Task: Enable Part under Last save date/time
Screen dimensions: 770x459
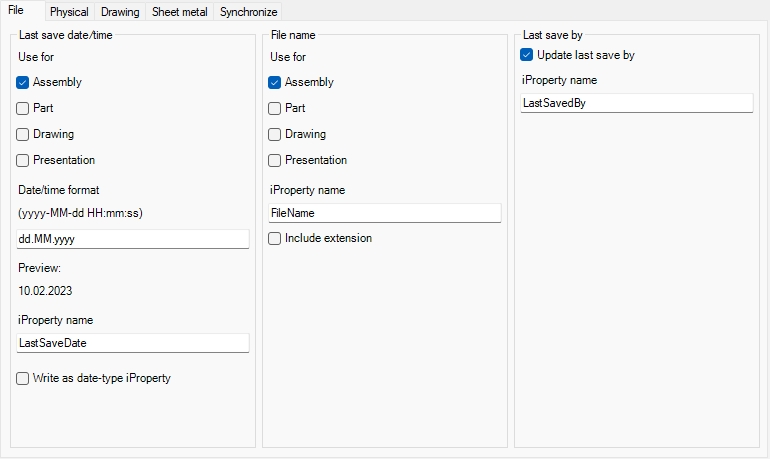Action: click(23, 108)
